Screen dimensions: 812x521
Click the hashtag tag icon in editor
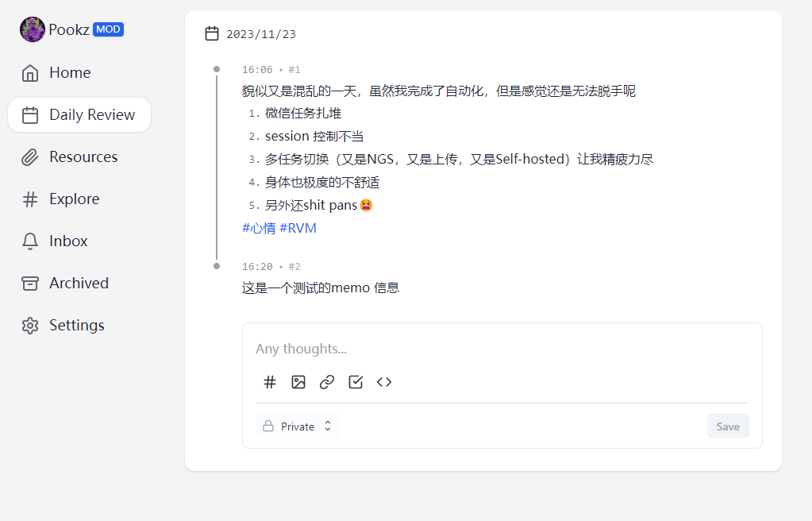[x=270, y=382]
